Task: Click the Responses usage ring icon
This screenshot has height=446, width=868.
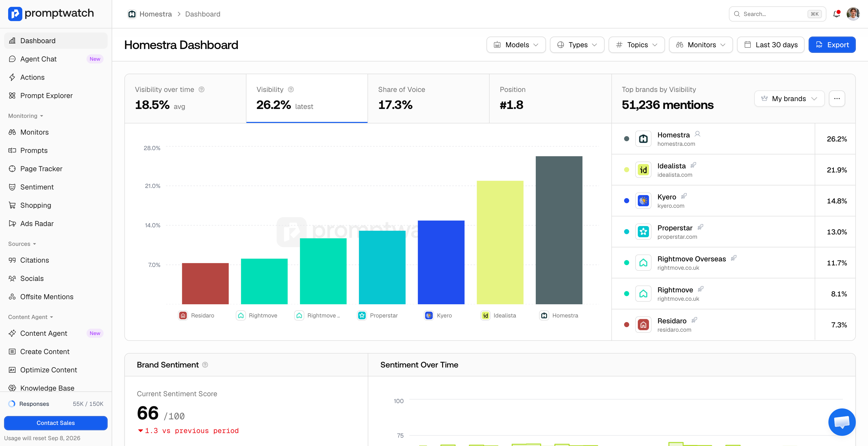Action: 12,404
